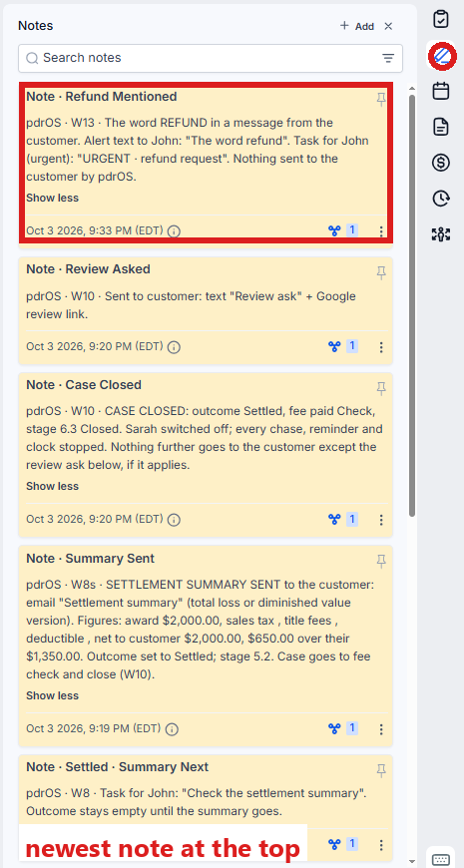
Task: Pin the Review Asked note
Action: coord(381,272)
